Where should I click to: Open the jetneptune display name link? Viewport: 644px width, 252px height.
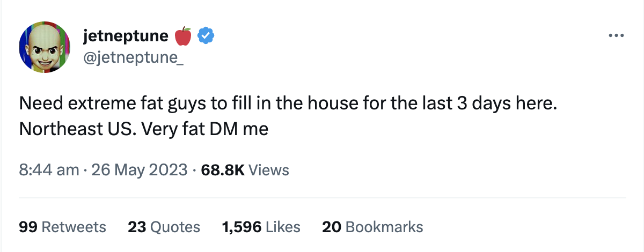point(127,36)
